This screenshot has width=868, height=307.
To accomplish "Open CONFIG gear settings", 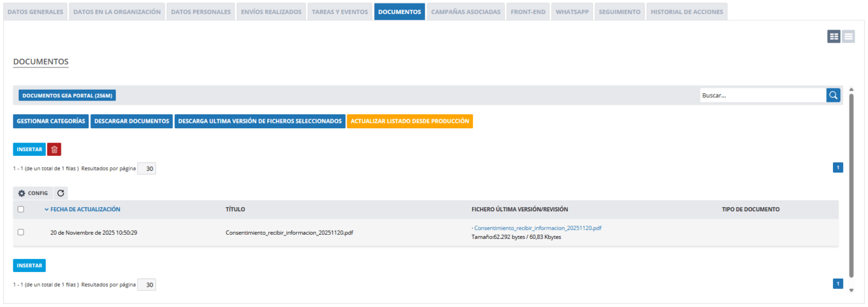I will 33,193.
